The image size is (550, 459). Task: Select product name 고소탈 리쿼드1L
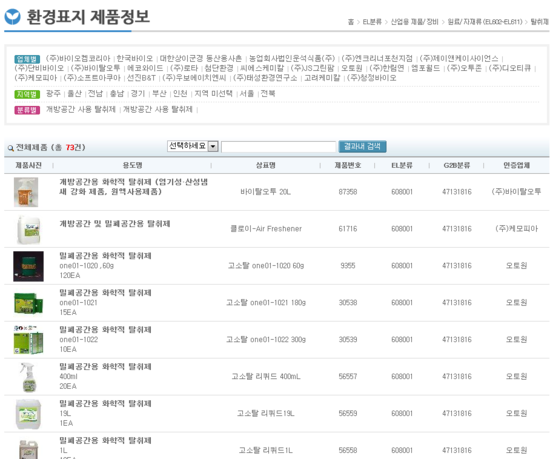pos(265,451)
